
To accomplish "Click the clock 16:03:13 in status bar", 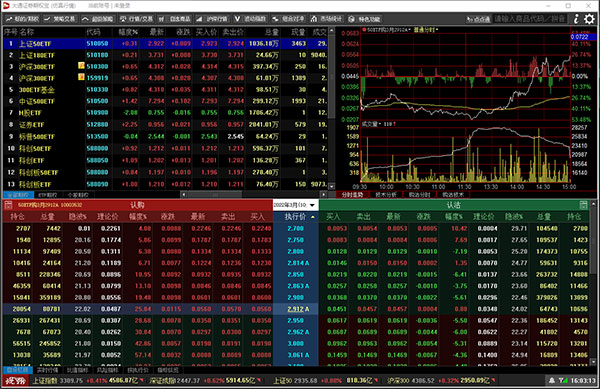I will pos(583,381).
